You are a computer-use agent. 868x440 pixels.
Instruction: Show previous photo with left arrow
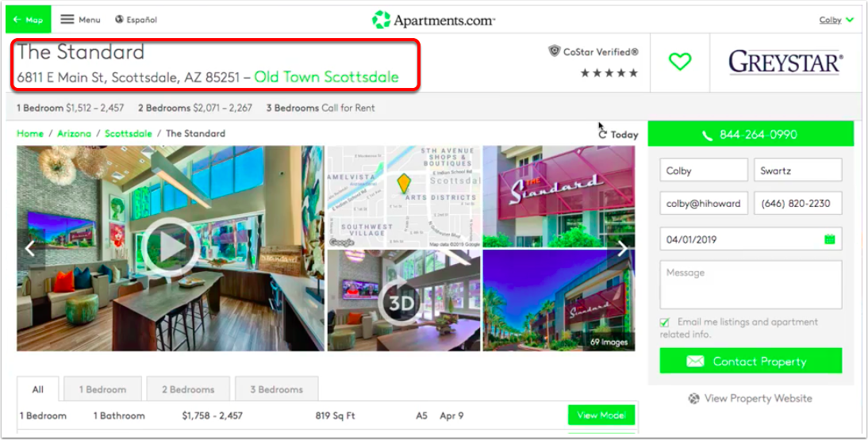(x=30, y=248)
